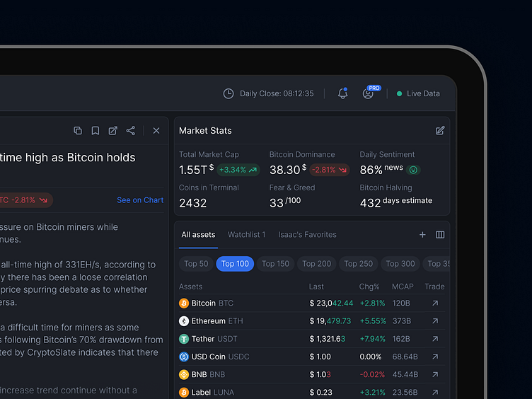
Task: Click the Daily Sentiment smiley icon
Action: click(413, 170)
